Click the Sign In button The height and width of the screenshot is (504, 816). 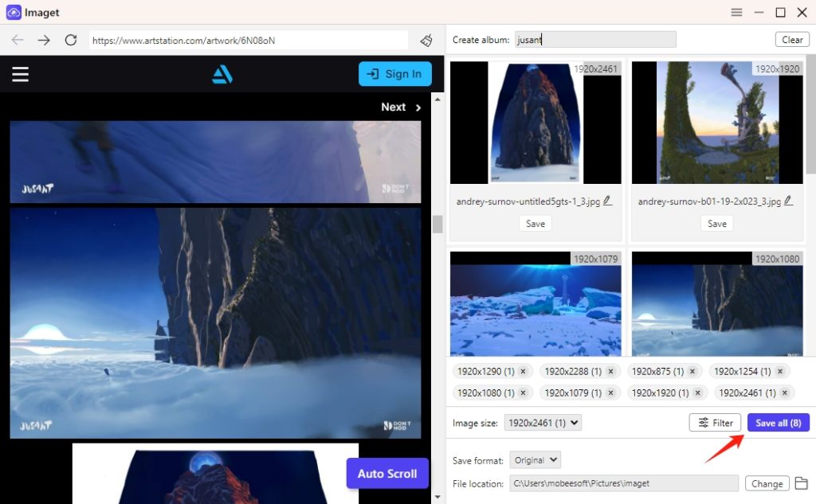pos(395,73)
